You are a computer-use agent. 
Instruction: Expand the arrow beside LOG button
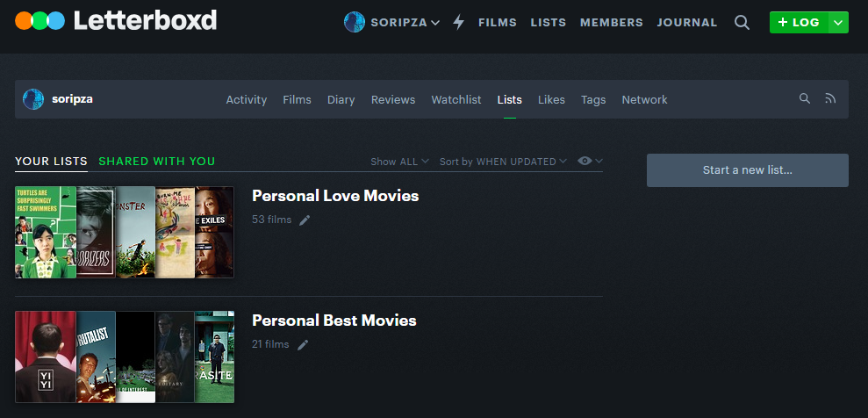(838, 22)
